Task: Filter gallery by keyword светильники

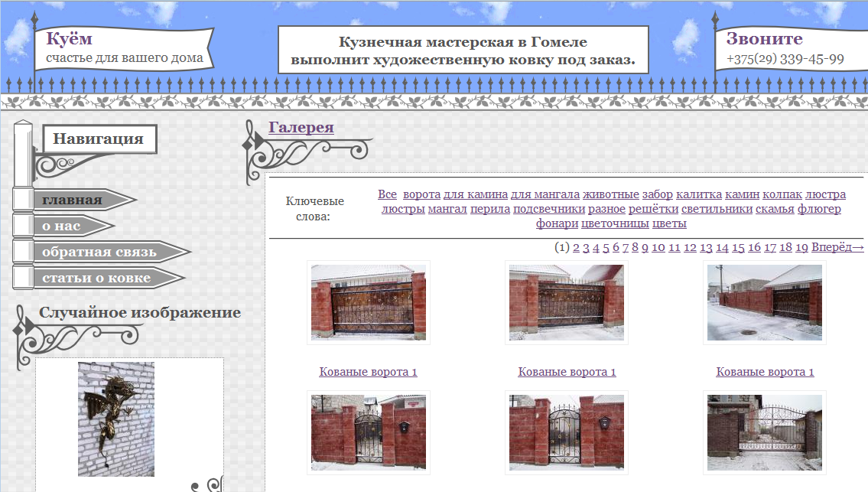Action: click(x=717, y=209)
